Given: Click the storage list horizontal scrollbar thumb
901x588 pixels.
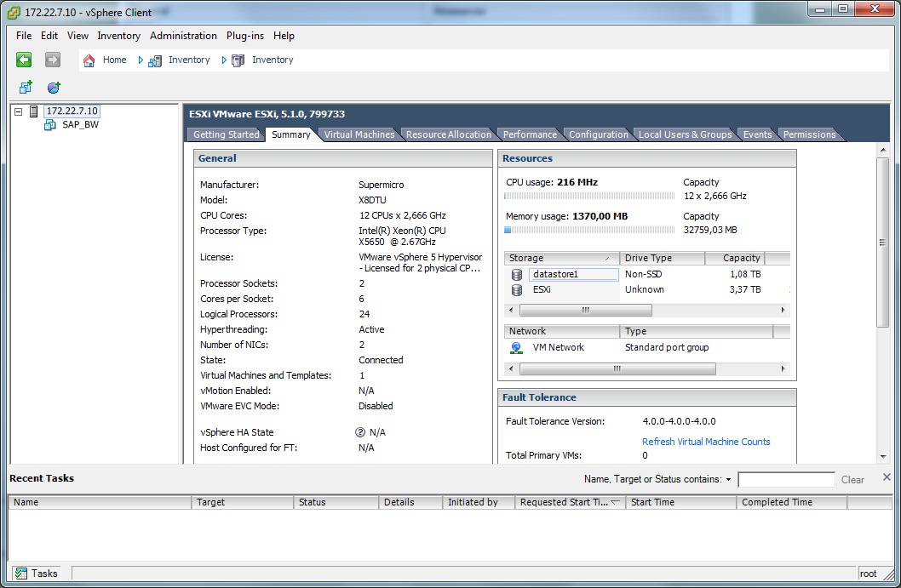Looking at the screenshot, I should [x=586, y=310].
